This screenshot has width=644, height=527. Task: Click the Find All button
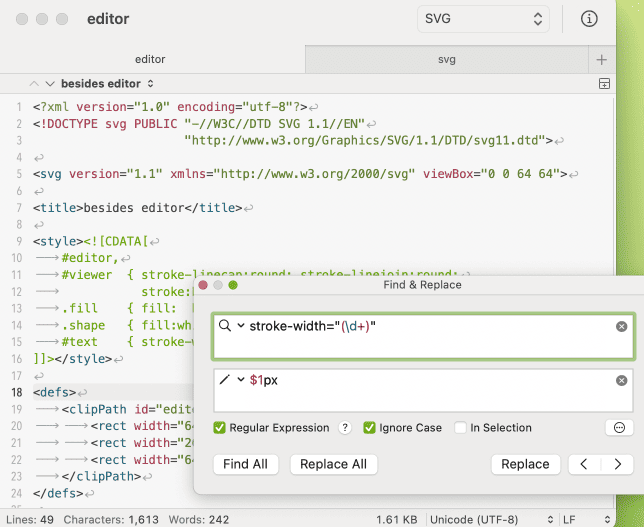click(246, 464)
